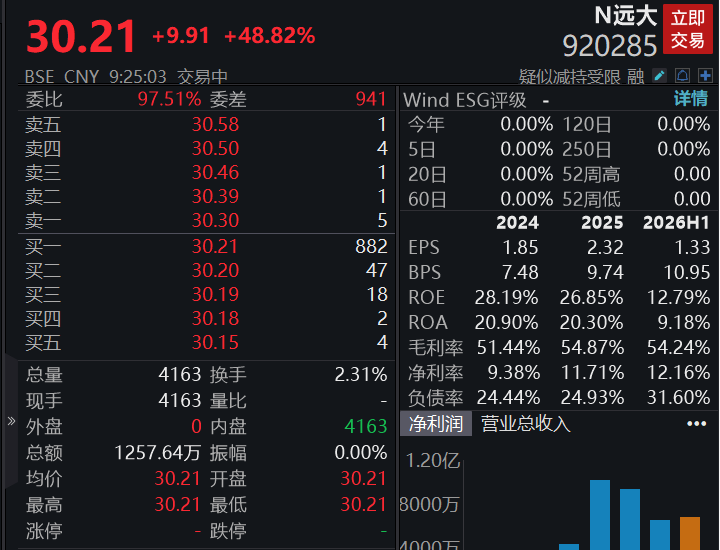Click the 委比 value 97.51%
This screenshot has width=720, height=550.
pos(169,99)
